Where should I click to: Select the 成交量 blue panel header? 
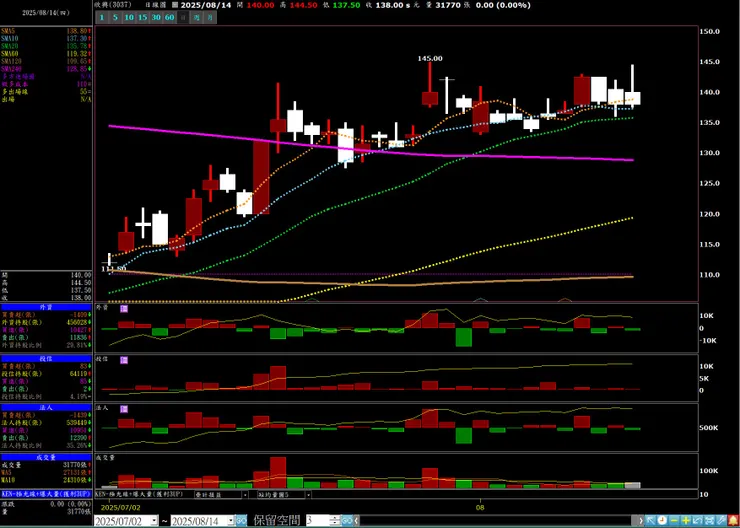click(x=46, y=457)
